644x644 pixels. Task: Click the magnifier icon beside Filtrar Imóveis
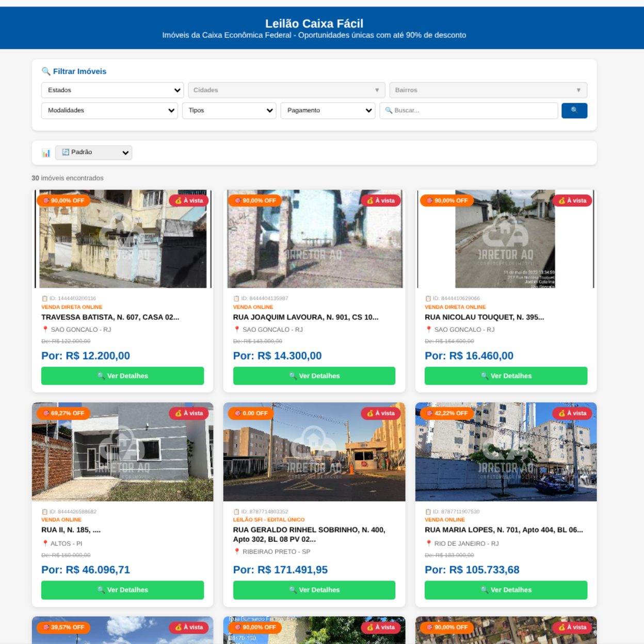[x=46, y=71]
